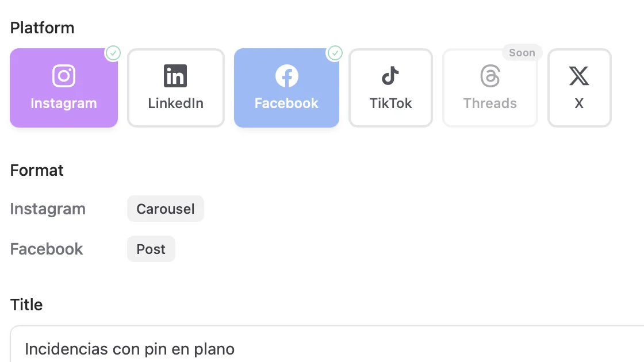This screenshot has width=644, height=362.
Task: Click the grayed-out Threads label
Action: [x=490, y=103]
